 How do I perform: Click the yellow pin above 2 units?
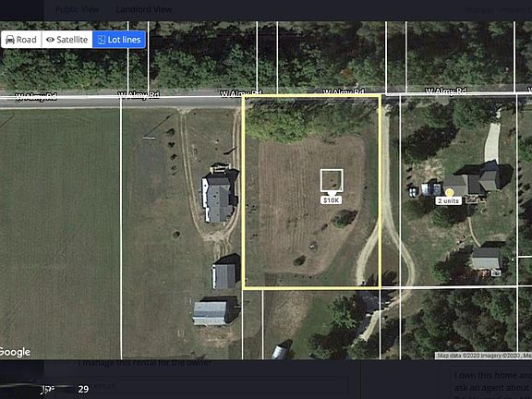click(x=449, y=193)
